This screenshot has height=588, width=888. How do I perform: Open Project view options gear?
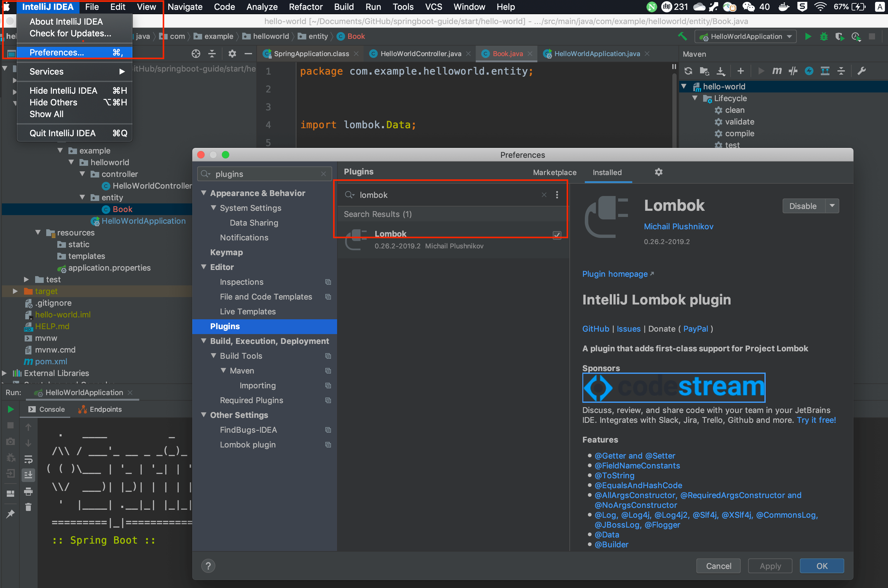click(x=232, y=54)
